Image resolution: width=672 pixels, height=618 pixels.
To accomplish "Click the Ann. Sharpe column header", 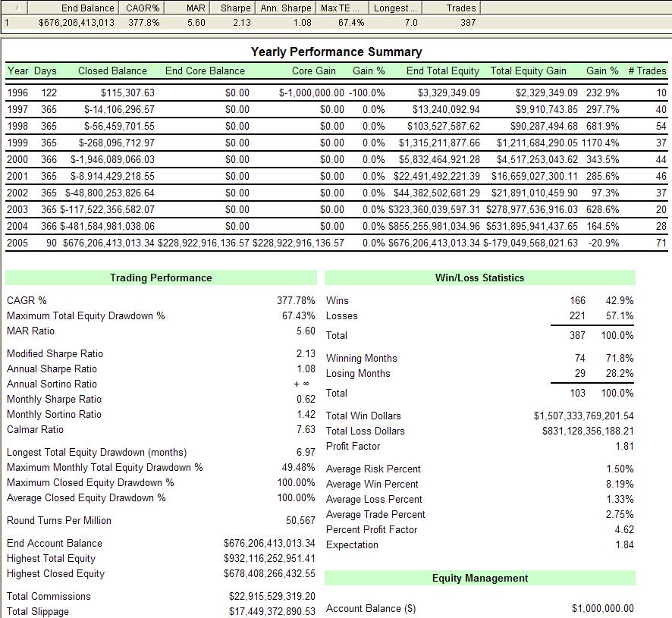I will tap(285, 8).
